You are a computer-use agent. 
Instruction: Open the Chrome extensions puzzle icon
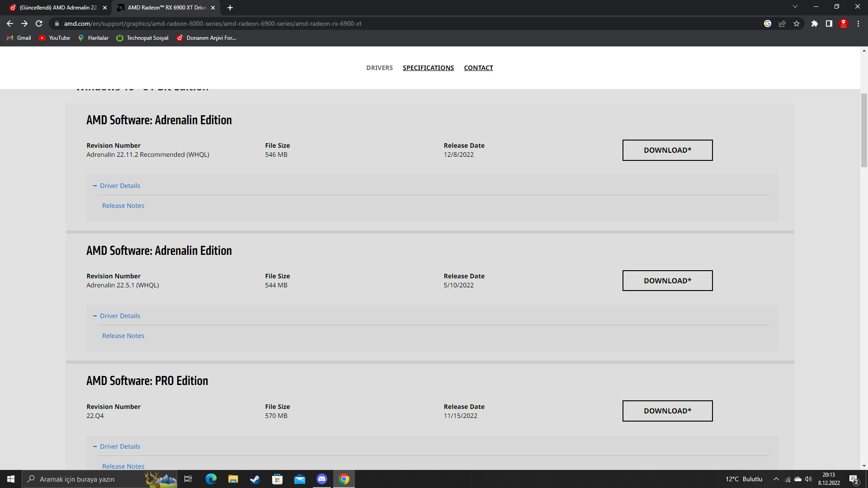tap(814, 23)
